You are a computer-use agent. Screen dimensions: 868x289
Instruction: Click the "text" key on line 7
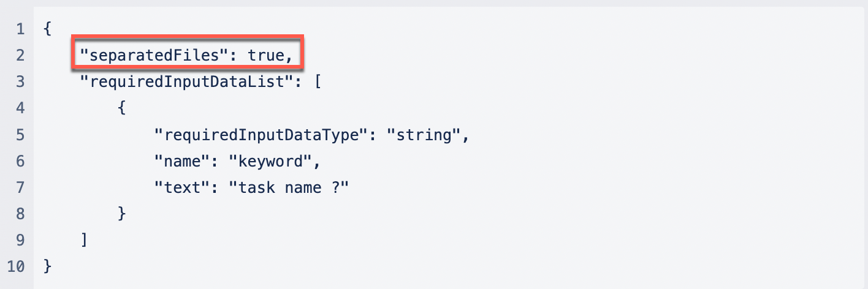pyautogui.click(x=181, y=187)
